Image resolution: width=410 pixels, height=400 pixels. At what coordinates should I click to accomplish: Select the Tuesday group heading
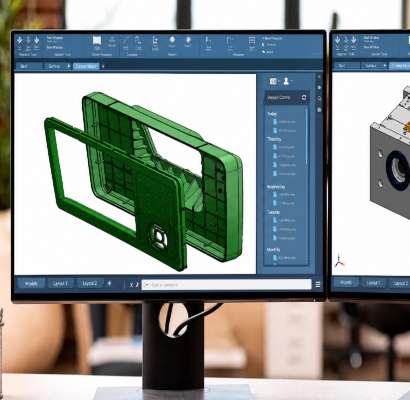pyautogui.click(x=273, y=212)
